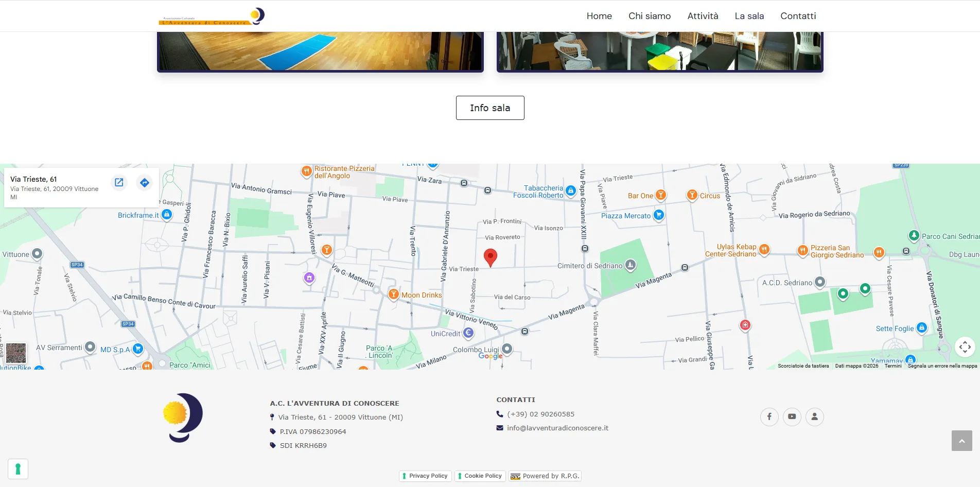Go to the Attività menu item

[x=703, y=16]
